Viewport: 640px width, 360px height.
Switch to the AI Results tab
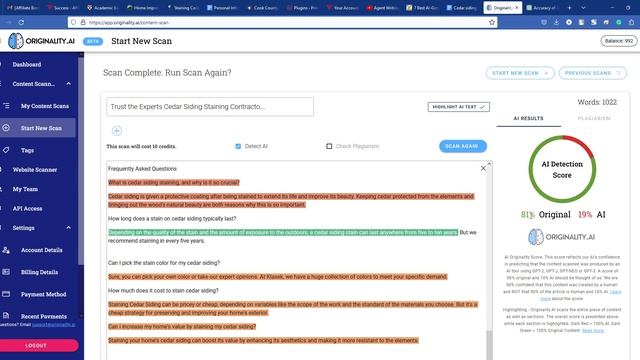(x=529, y=118)
